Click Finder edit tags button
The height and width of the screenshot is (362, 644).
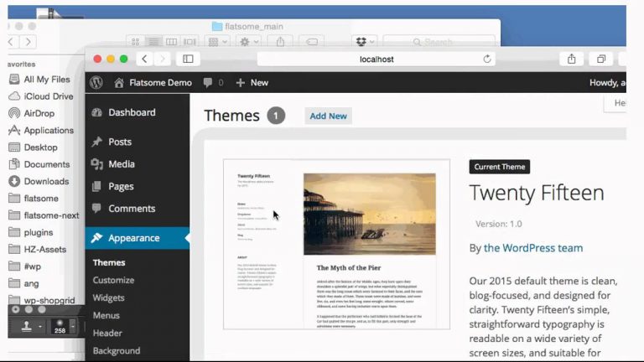point(312,42)
